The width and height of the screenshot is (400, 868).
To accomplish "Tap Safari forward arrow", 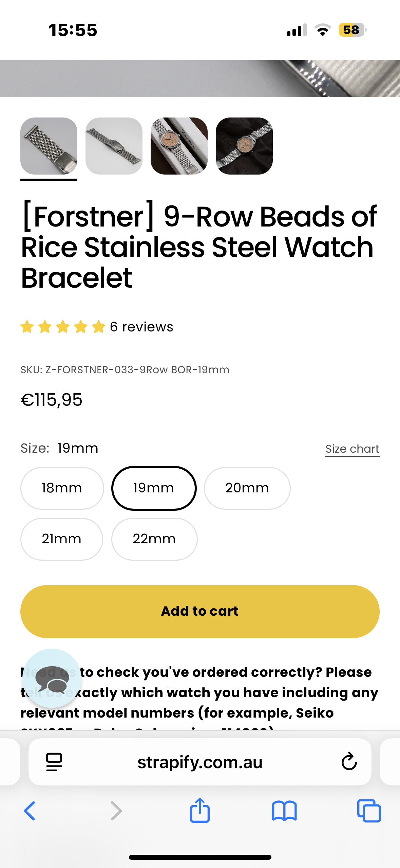I will point(116,811).
